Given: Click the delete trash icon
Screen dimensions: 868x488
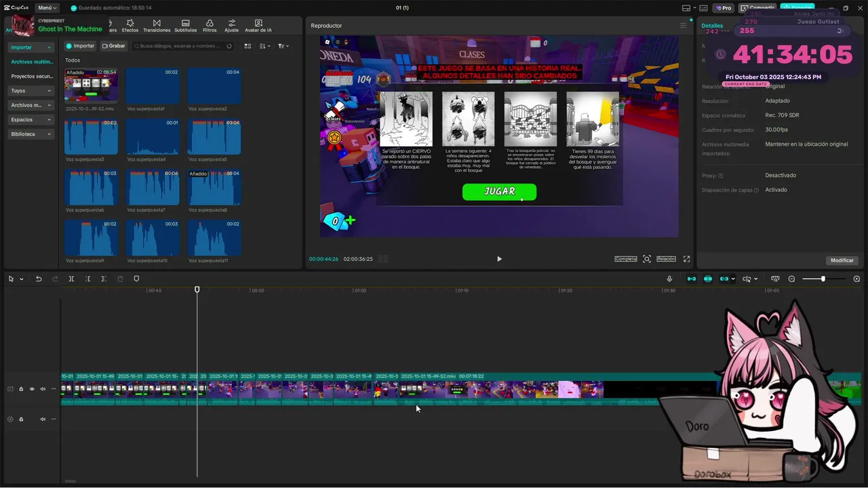Looking at the screenshot, I should pos(120,279).
